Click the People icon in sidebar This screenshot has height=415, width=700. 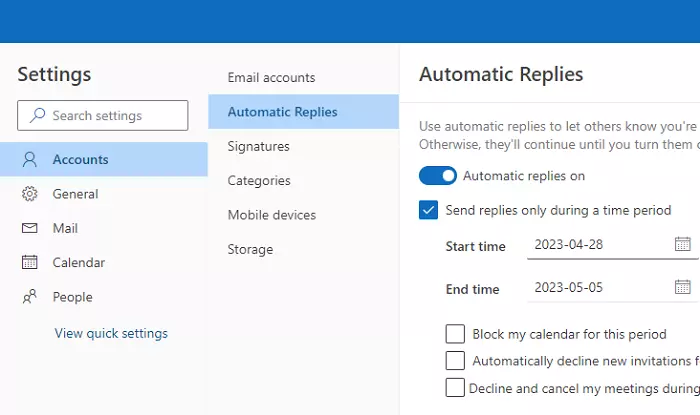click(x=29, y=296)
